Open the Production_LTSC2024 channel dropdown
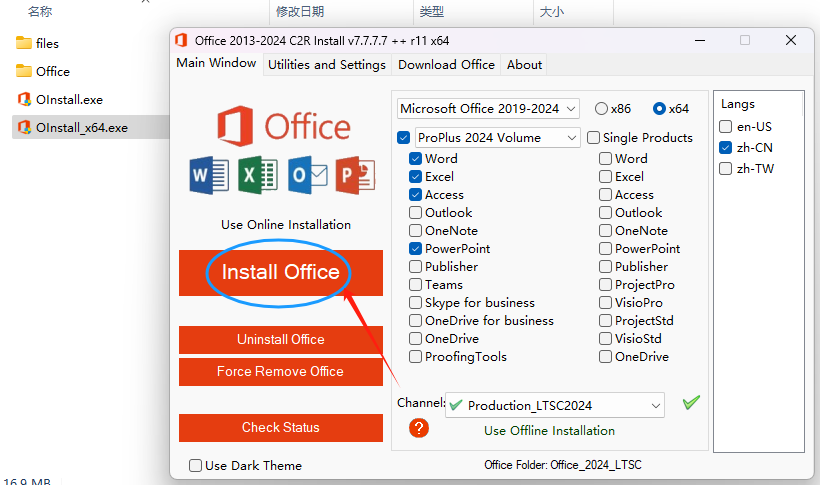Screen dimensions: 820x485 pos(555,405)
